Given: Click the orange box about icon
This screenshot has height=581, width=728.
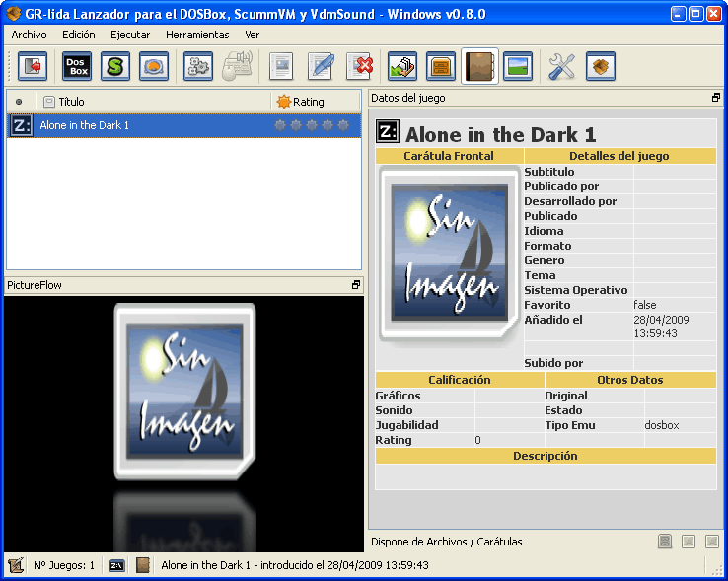Looking at the screenshot, I should pyautogui.click(x=601, y=66).
